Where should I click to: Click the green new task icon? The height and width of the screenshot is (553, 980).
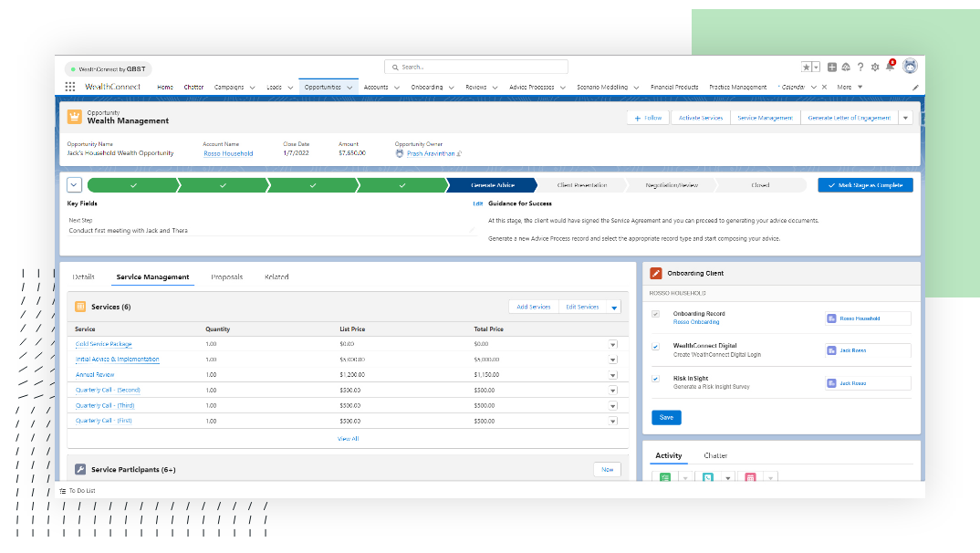coord(665,477)
